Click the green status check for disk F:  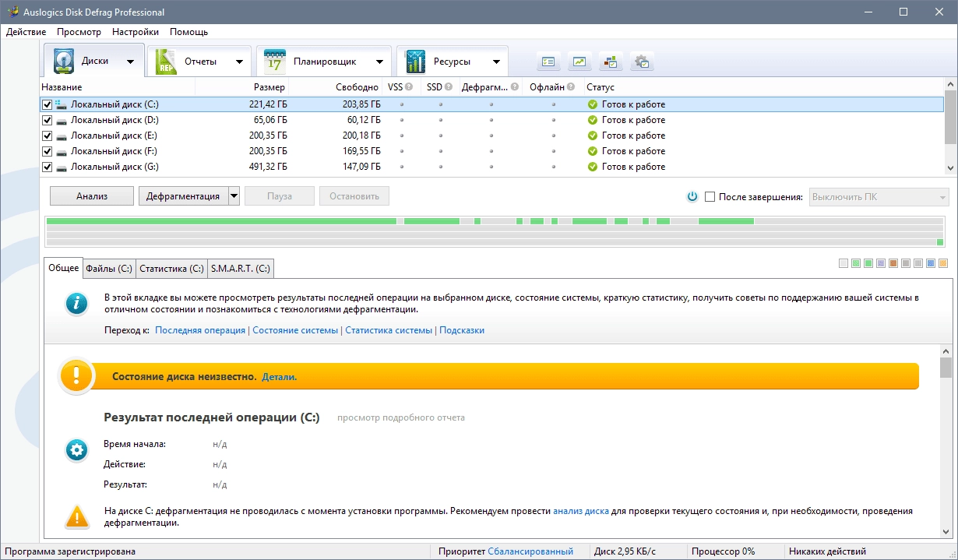(593, 151)
